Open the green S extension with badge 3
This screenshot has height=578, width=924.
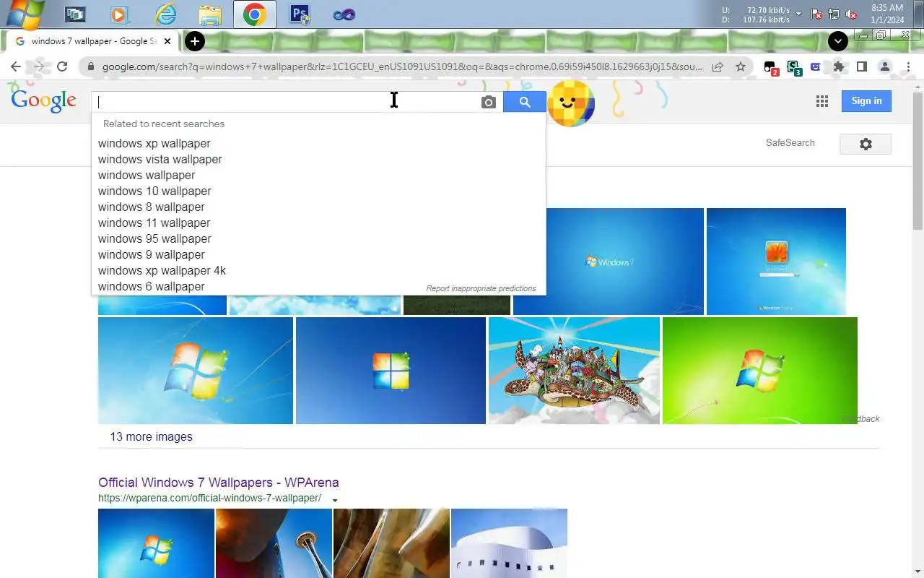(x=794, y=67)
